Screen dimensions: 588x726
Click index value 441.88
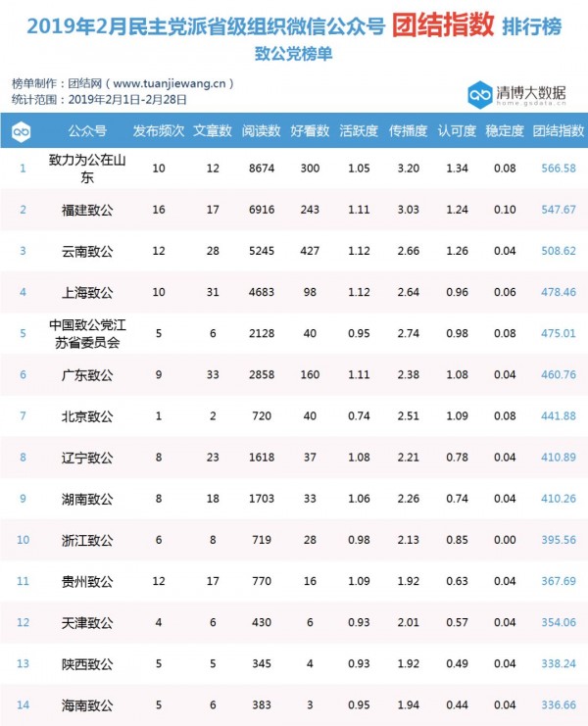[559, 415]
